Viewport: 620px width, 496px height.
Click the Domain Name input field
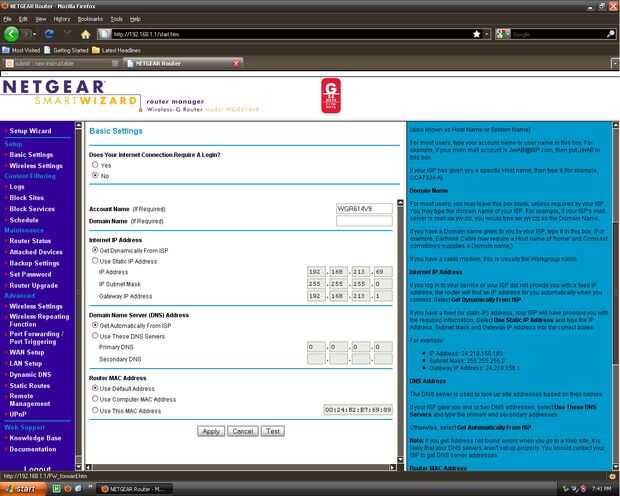coord(364,221)
